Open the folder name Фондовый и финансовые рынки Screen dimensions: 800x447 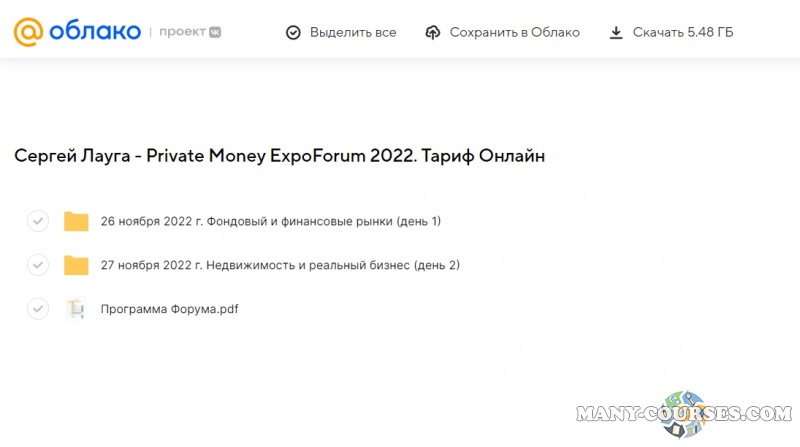pyautogui.click(x=270, y=221)
